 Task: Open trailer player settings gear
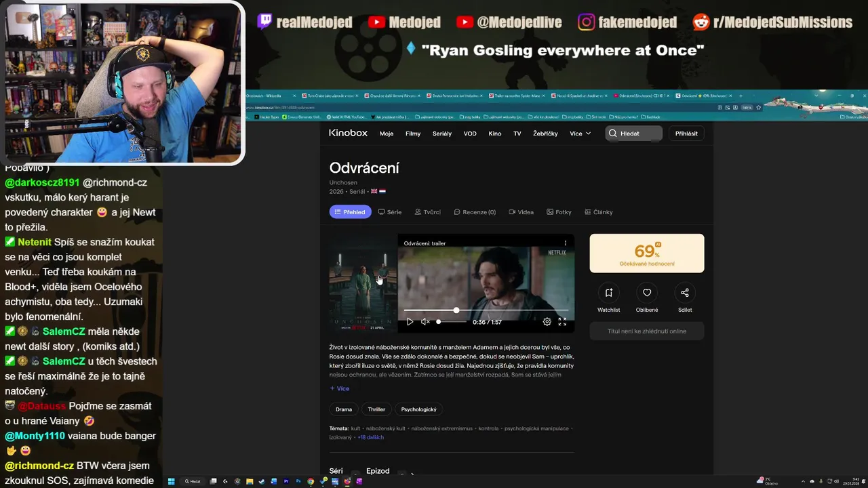[547, 322]
